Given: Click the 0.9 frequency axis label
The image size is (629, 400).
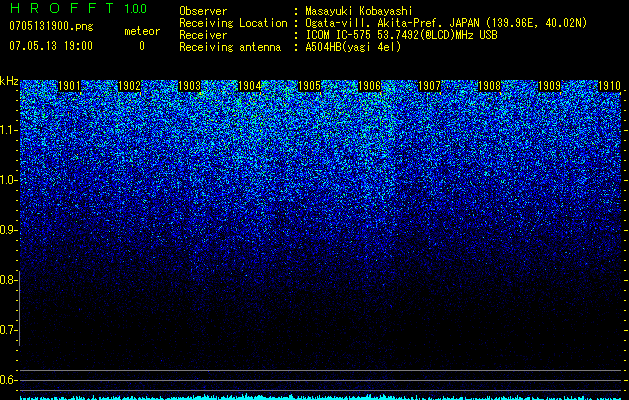Looking at the screenshot, I should click(x=9, y=230).
